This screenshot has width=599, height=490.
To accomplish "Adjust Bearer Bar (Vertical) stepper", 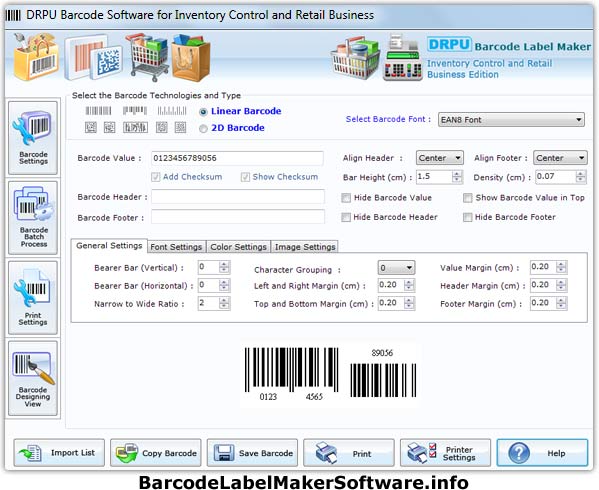I will click(x=224, y=267).
